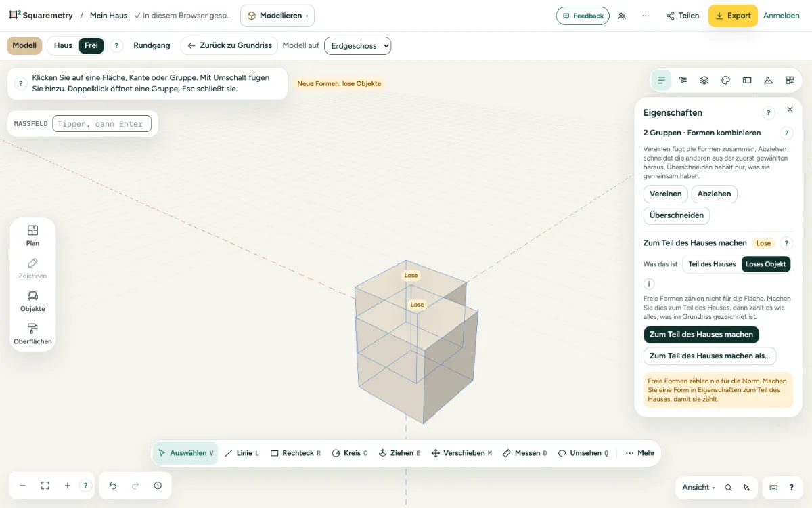This screenshot has width=812, height=508.
Task: Show keyboard shortcuts icon
Action: (773, 488)
